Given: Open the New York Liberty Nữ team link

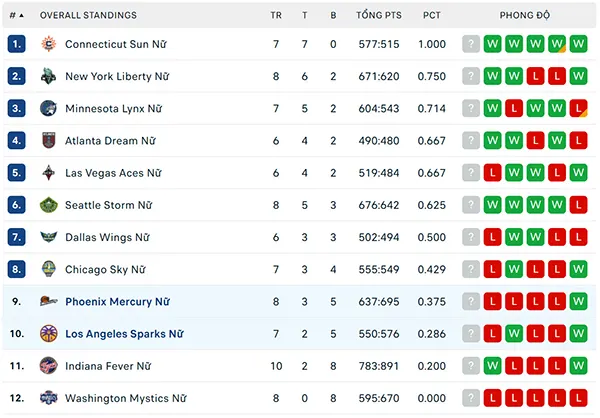Looking at the screenshot, I should coord(117,76).
